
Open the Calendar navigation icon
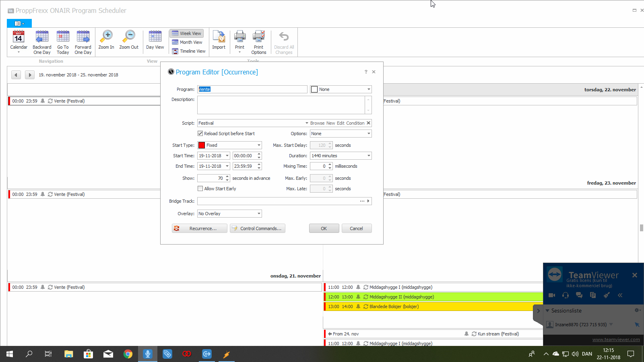coord(19,42)
